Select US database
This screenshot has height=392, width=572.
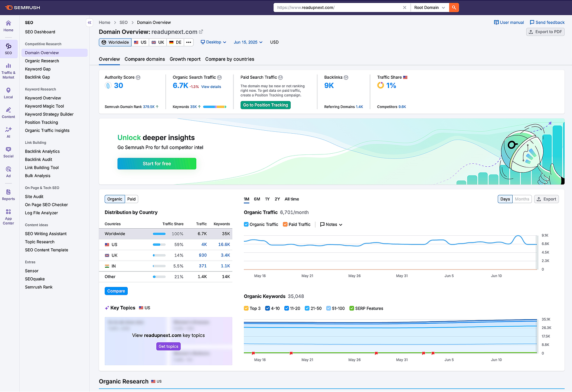[140, 42]
